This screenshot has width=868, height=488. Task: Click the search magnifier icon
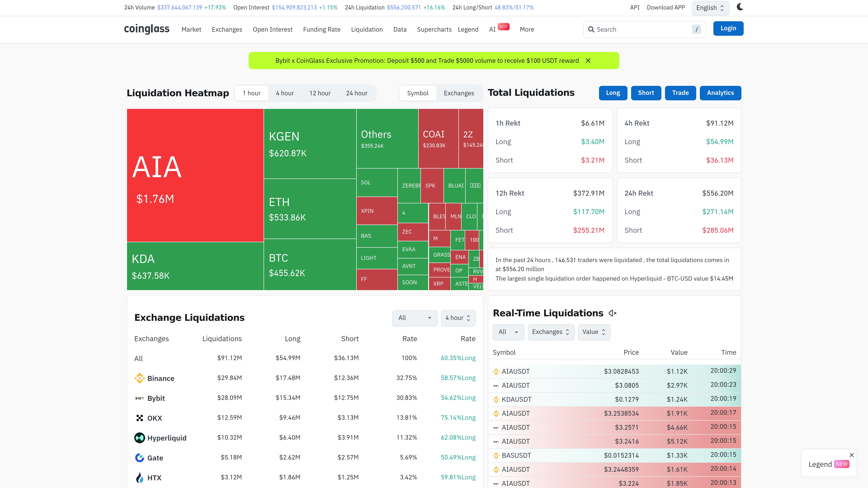(x=591, y=29)
